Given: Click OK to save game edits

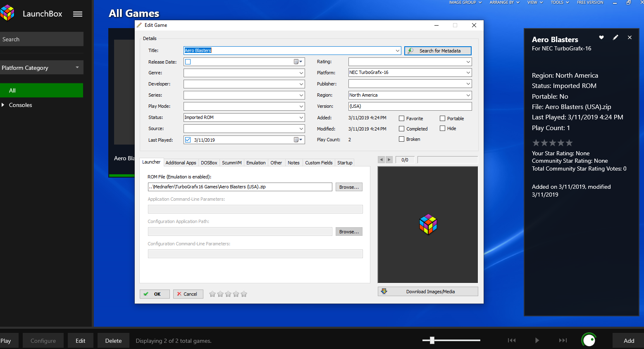Looking at the screenshot, I should point(155,294).
